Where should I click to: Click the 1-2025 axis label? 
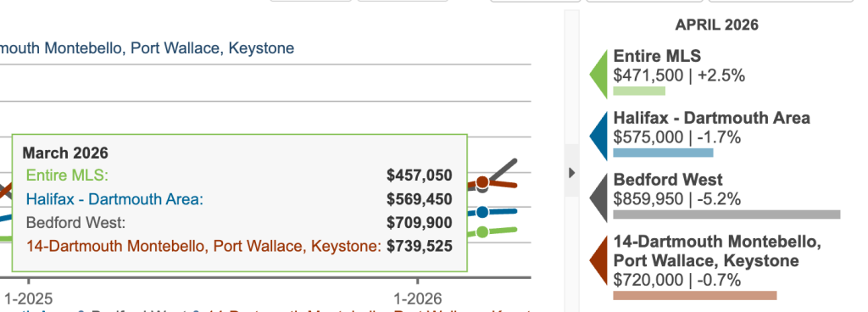28,299
